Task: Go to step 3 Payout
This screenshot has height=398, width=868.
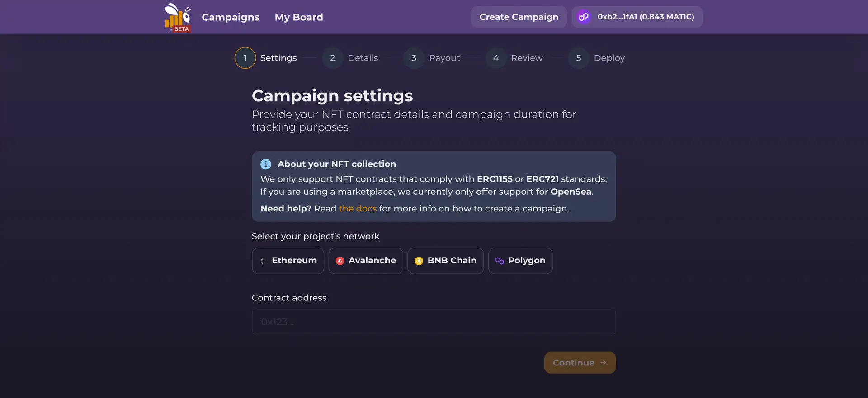Action: coord(432,58)
